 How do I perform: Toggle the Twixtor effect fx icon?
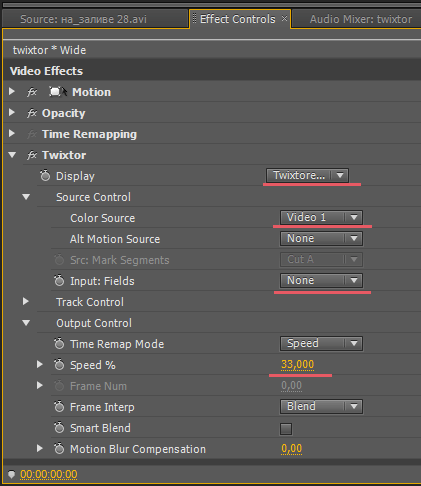pos(32,155)
